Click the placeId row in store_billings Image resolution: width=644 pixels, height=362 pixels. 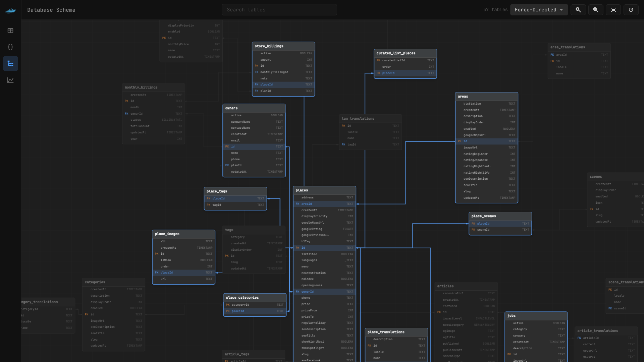click(x=283, y=85)
